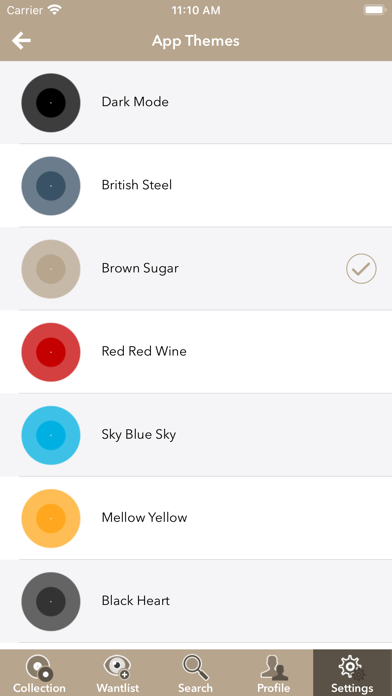Open the Settings gear tab
392x696 pixels.
pyautogui.click(x=352, y=673)
